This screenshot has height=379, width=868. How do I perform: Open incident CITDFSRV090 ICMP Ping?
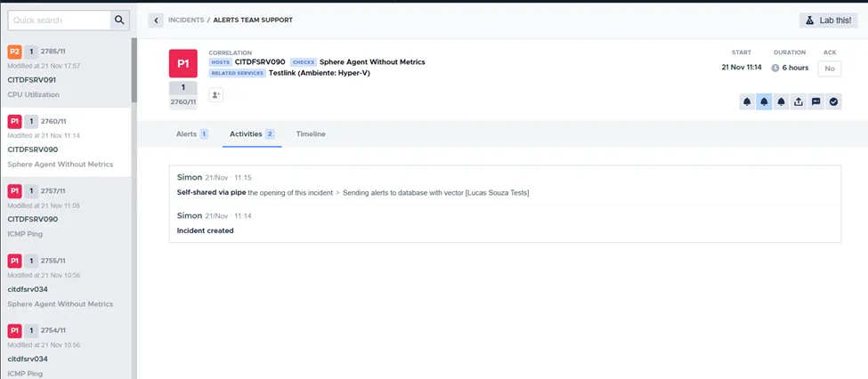(x=65, y=212)
